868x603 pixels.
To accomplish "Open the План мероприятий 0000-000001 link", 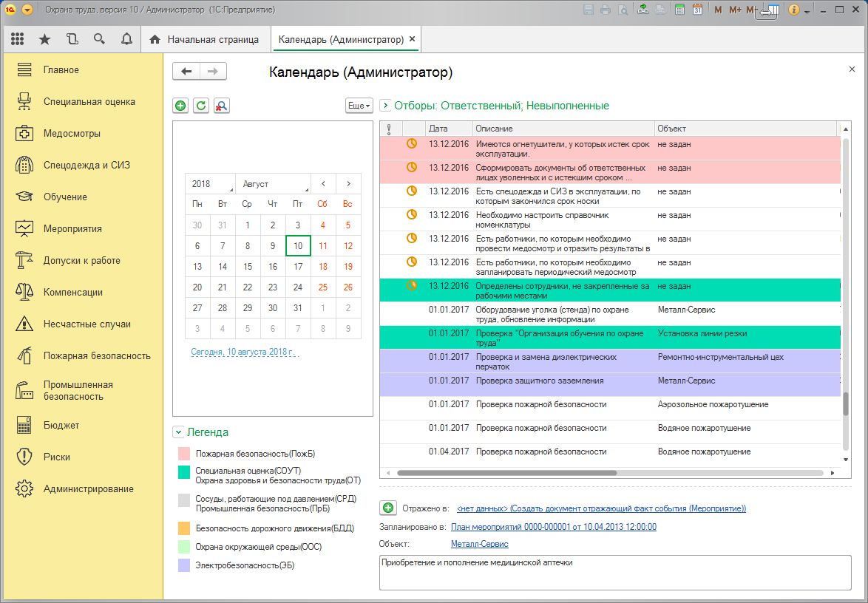I will [x=553, y=527].
